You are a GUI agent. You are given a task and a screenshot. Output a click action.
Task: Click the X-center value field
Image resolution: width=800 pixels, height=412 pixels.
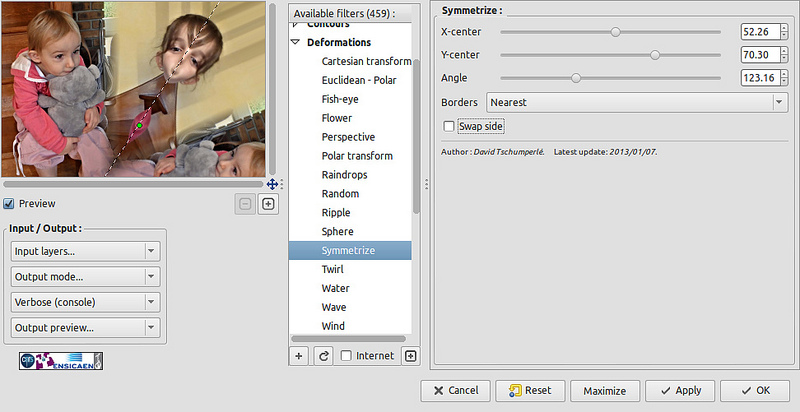click(755, 32)
